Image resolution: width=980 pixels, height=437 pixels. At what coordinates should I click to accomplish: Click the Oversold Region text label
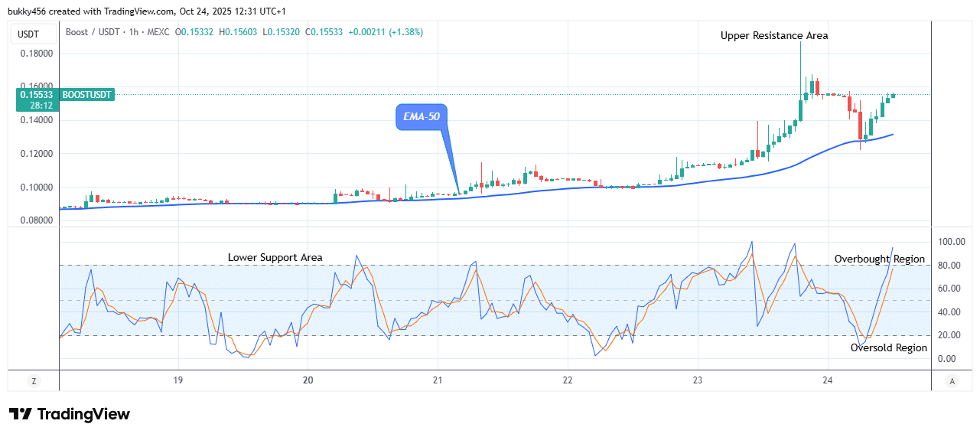[888, 347]
